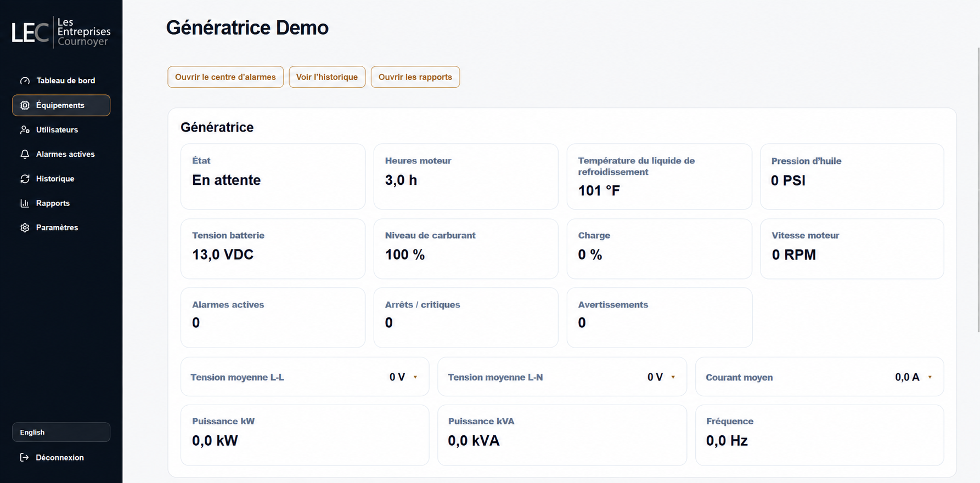Click the 'Génératrice' section heading
980x483 pixels.
click(217, 127)
